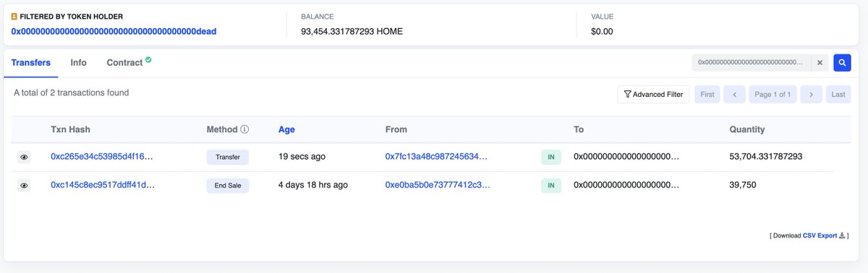Click the balance 93,454.331787293 HOME
868x273 pixels.
tap(352, 31)
